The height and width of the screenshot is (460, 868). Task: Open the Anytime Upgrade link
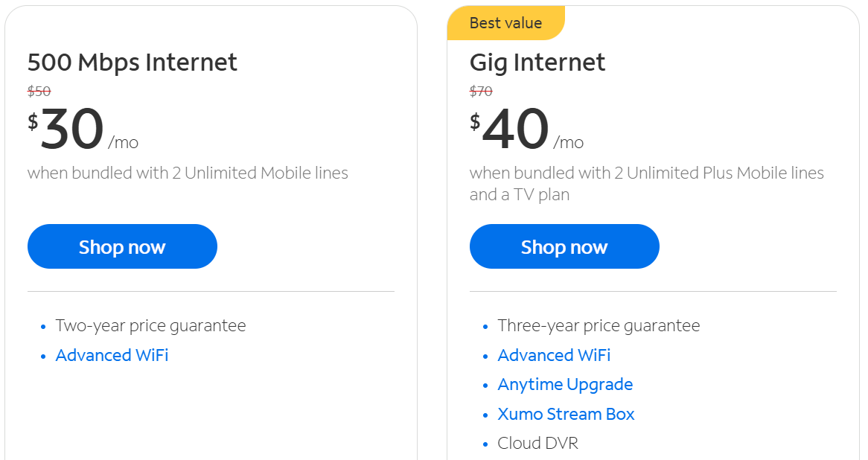pyautogui.click(x=565, y=384)
